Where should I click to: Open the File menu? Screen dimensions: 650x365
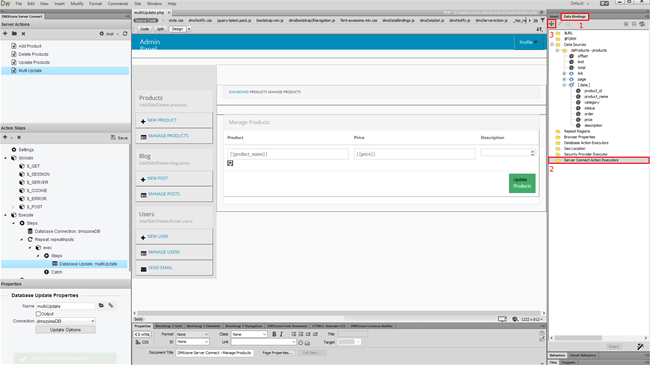pos(19,3)
